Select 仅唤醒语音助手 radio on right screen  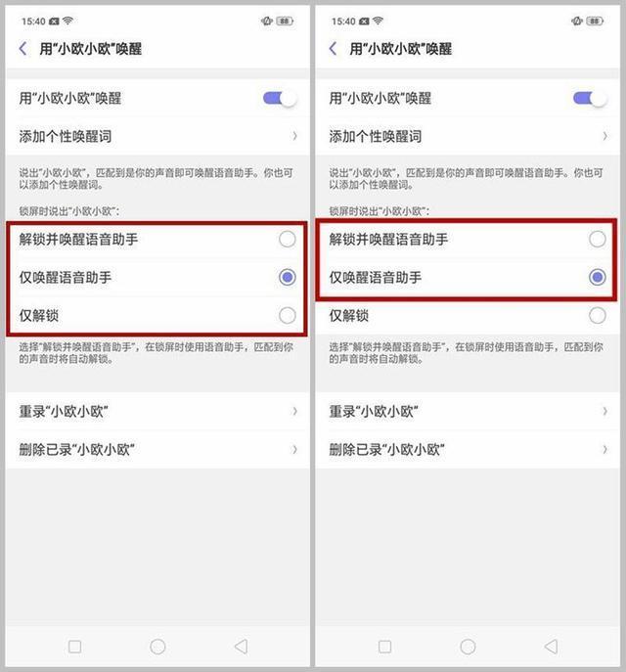tap(598, 277)
